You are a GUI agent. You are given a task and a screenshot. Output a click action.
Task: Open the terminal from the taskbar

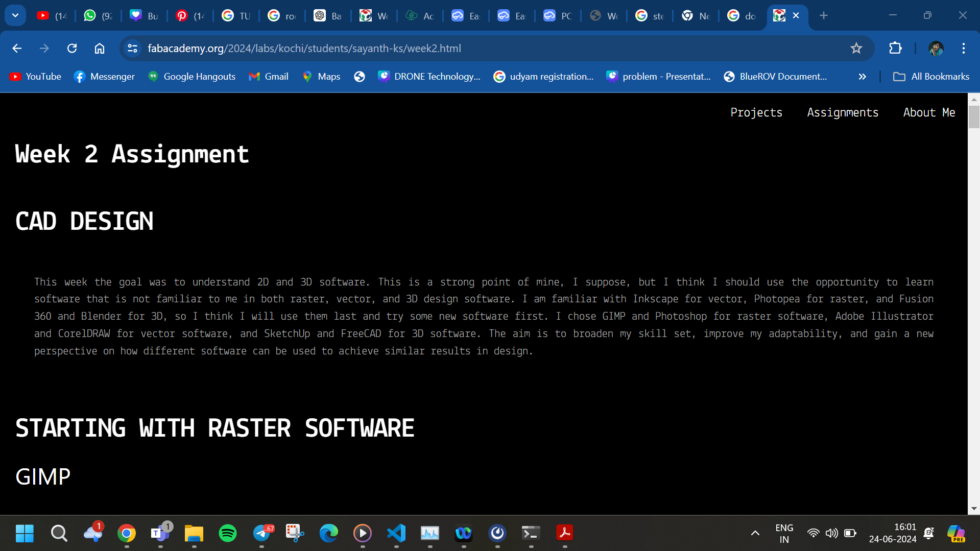click(x=531, y=533)
